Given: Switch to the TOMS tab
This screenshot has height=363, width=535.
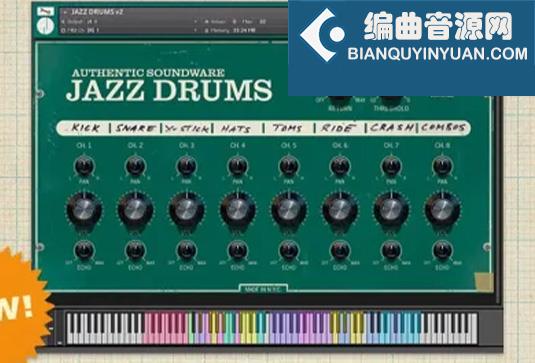Looking at the screenshot, I should tap(288, 128).
